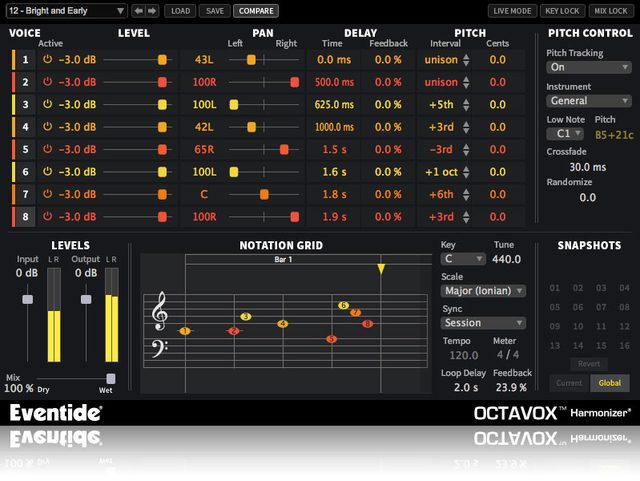Select snapshot slot 01
The image size is (640, 481).
[554, 288]
